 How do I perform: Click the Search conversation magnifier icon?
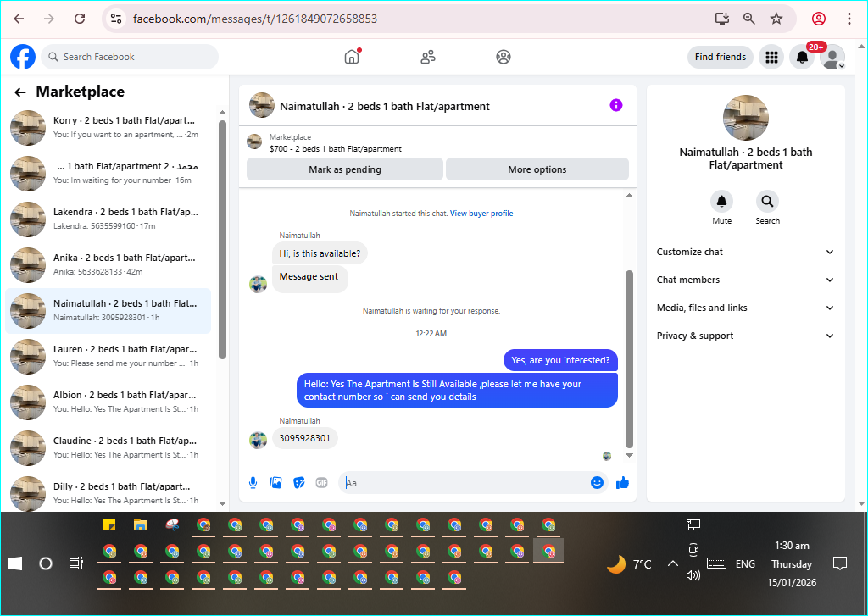coord(767,202)
